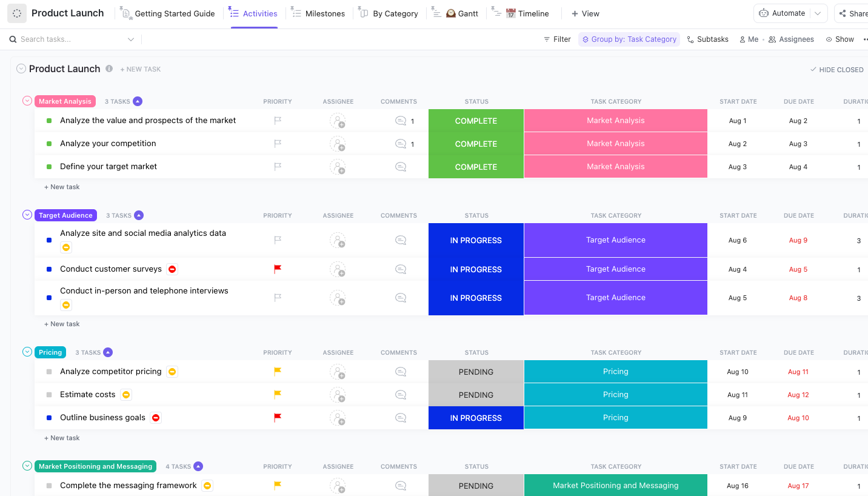Collapse the Target Audience group

pos(27,215)
